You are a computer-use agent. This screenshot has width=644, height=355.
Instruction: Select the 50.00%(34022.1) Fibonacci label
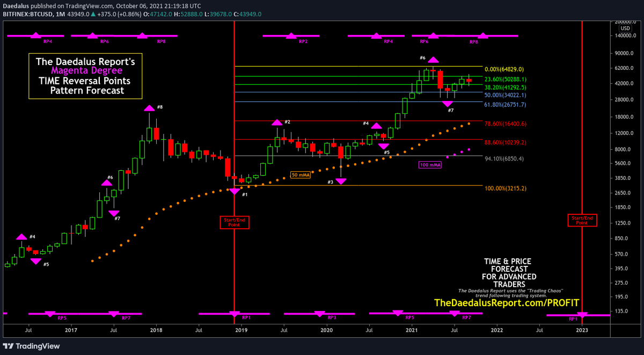[x=506, y=96]
